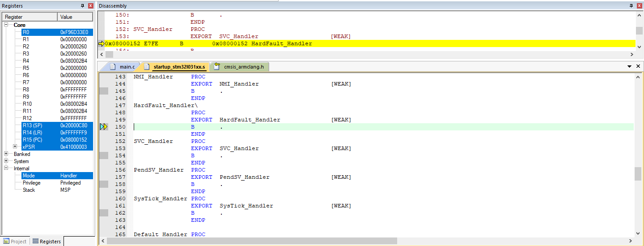This screenshot has height=246, width=644.
Task: Click the editor horizontal scrollbar thumb
Action: click(x=252, y=241)
